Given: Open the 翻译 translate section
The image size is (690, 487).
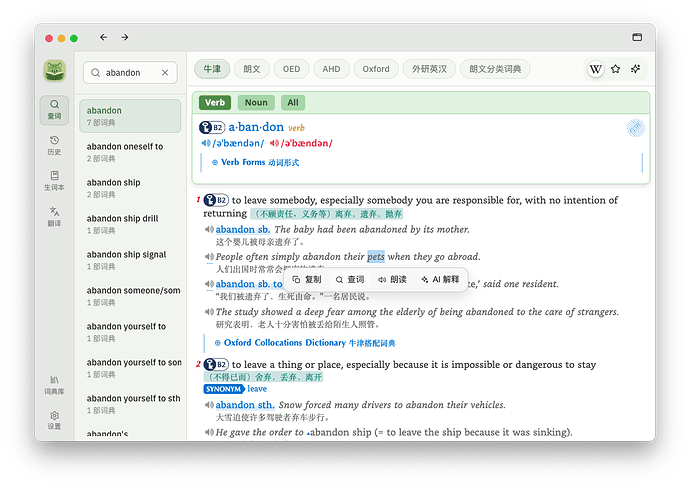Looking at the screenshot, I should [x=54, y=217].
